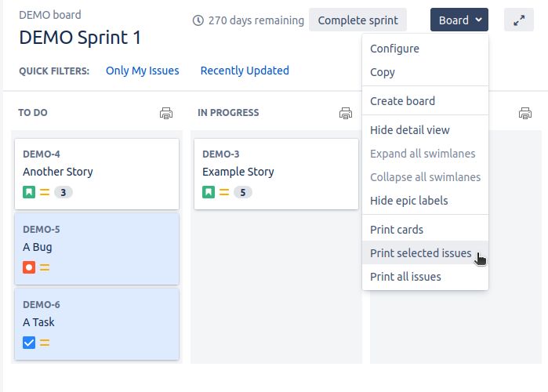
Task: Click the green story icon on DEMO-3
Action: click(x=209, y=192)
